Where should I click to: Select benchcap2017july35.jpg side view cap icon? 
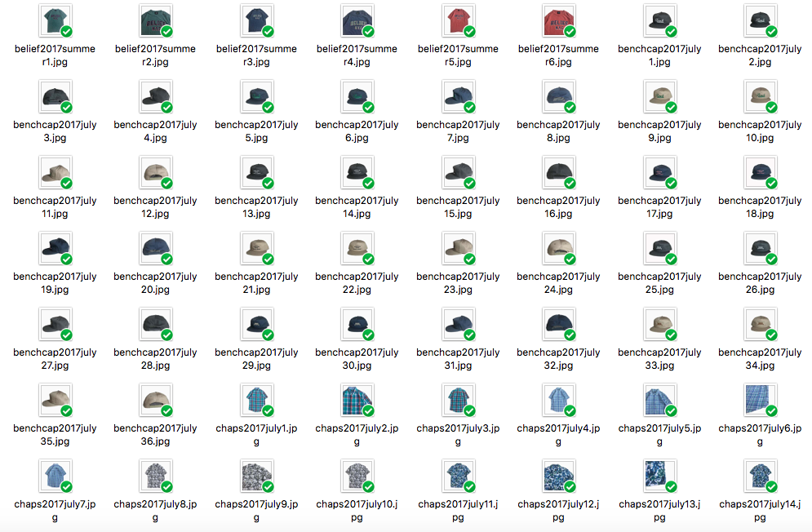55,400
